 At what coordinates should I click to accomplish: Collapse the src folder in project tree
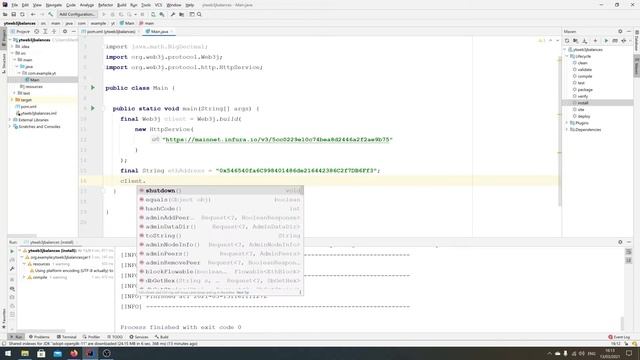(x=13, y=53)
